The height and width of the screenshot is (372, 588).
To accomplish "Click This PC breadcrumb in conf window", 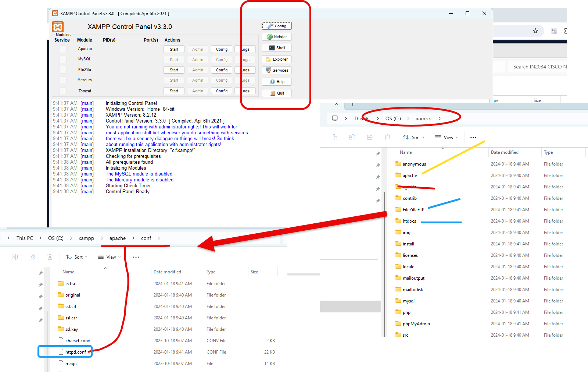I will pyautogui.click(x=25, y=238).
